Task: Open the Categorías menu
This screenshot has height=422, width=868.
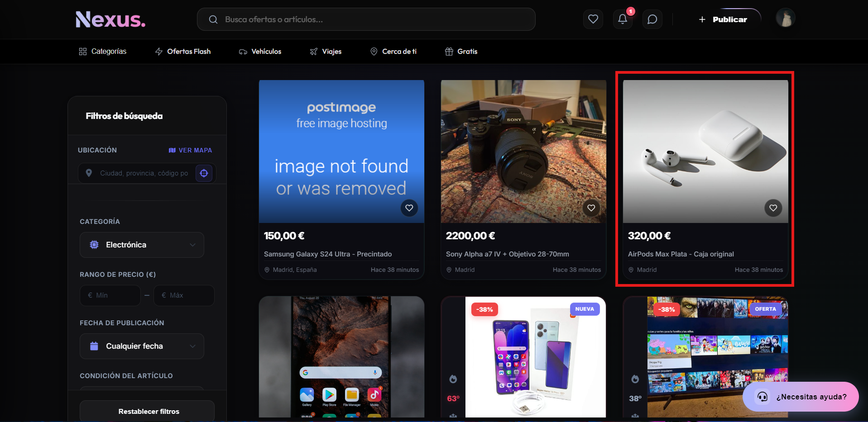Action: pyautogui.click(x=103, y=52)
